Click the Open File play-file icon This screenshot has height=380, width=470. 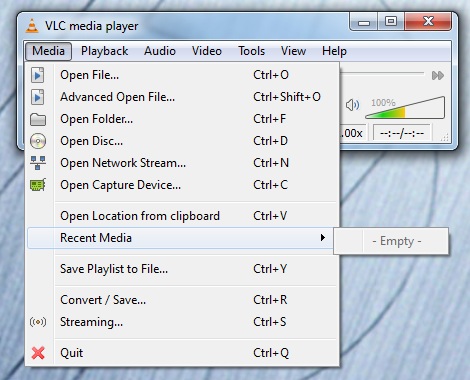pyautogui.click(x=38, y=75)
